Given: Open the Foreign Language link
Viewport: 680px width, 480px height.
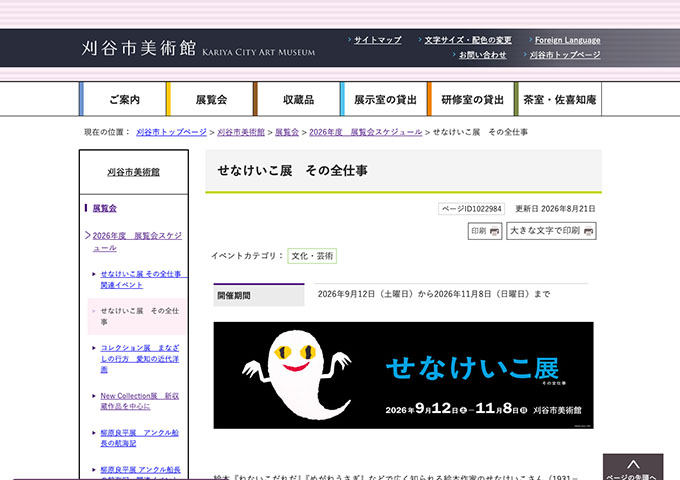Looking at the screenshot, I should 567,40.
